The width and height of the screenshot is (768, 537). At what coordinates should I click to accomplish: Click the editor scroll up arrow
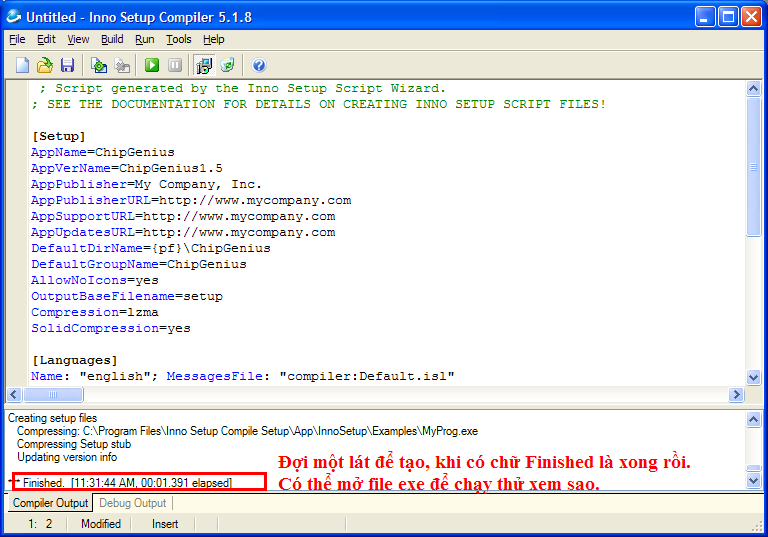(753, 89)
